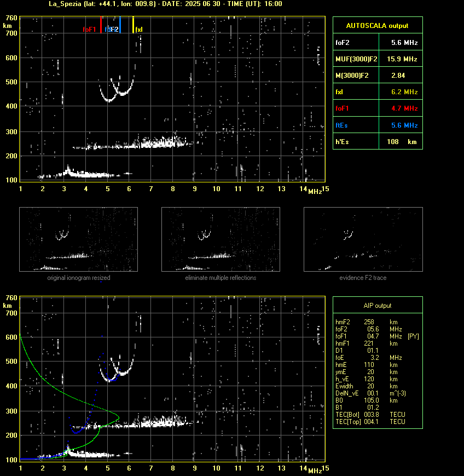Select the h_vE 120 km row
Screen dimensions: 464x476
click(x=367, y=379)
